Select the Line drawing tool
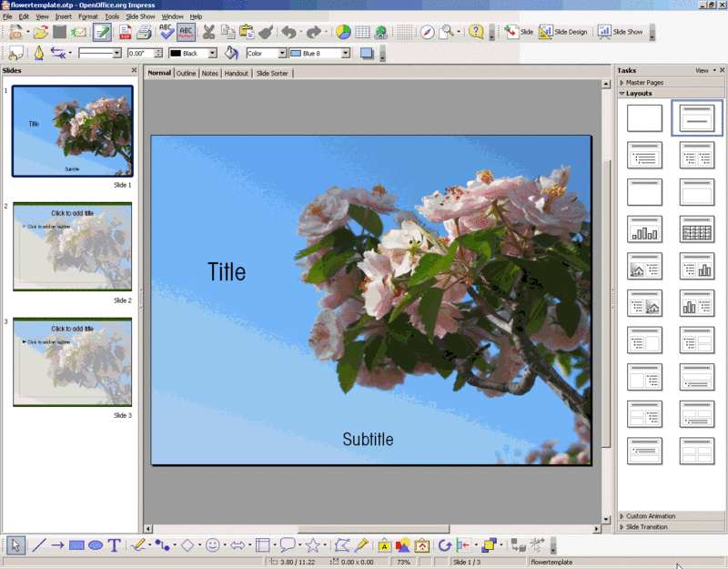728x569 pixels. point(39,544)
